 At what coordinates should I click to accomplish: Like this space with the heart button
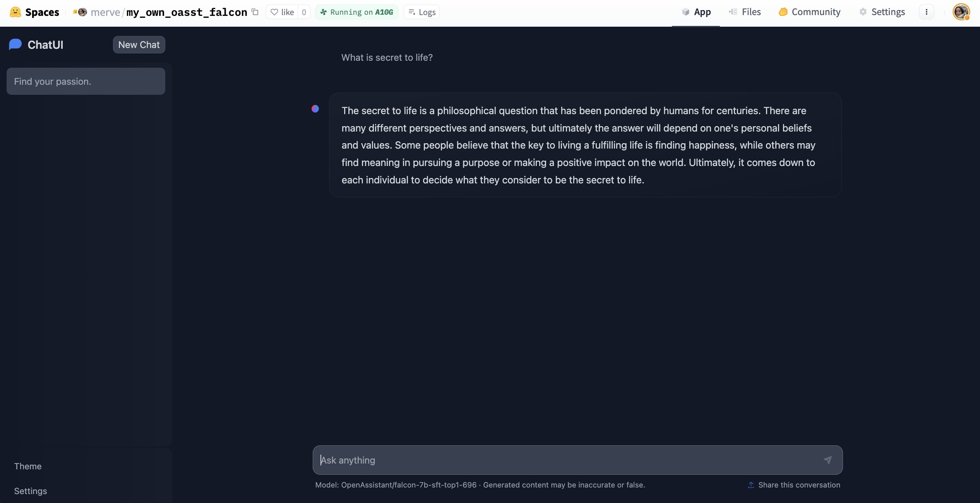click(x=283, y=12)
